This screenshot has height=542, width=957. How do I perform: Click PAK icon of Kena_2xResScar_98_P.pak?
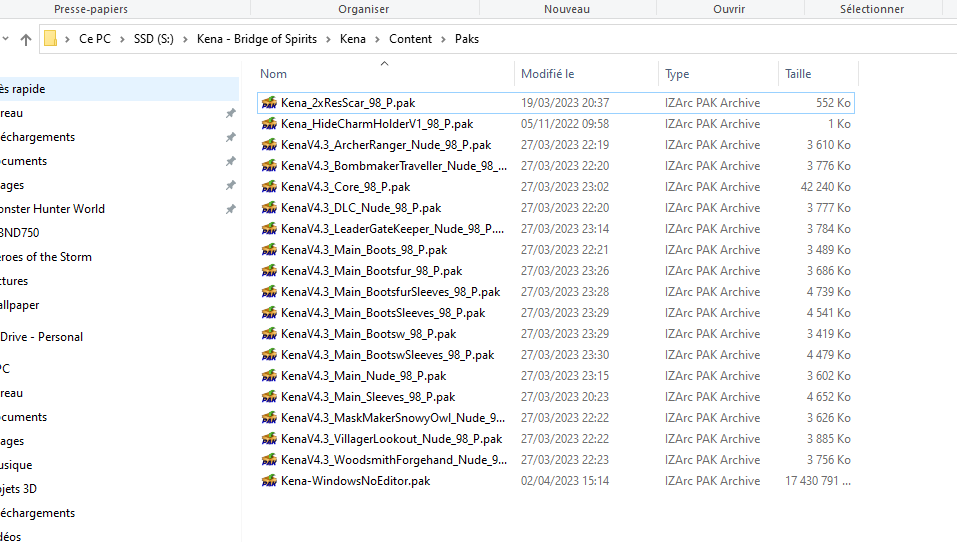tap(269, 103)
